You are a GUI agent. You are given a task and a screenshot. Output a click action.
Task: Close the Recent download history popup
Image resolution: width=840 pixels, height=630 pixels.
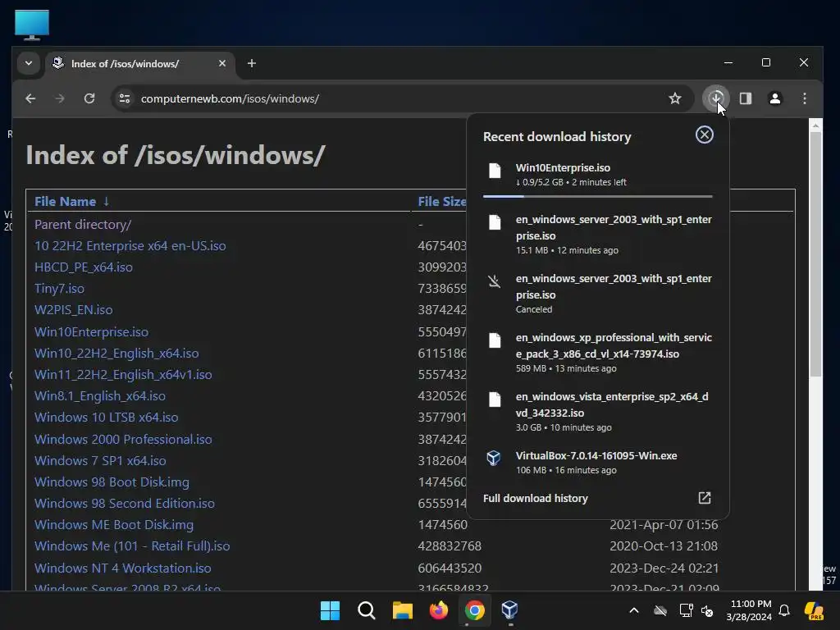[704, 135]
